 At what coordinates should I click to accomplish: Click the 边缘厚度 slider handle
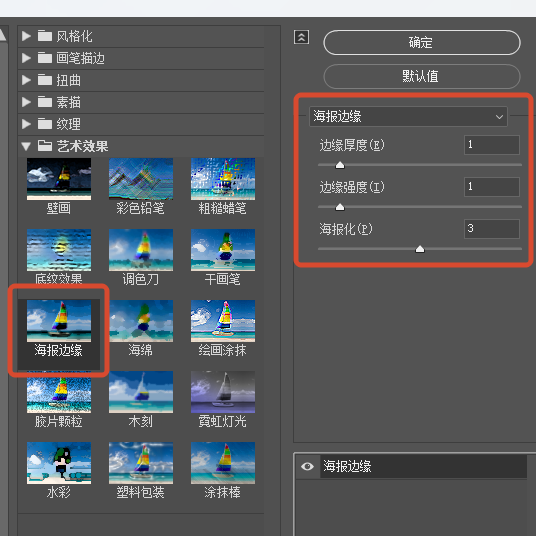[340, 165]
